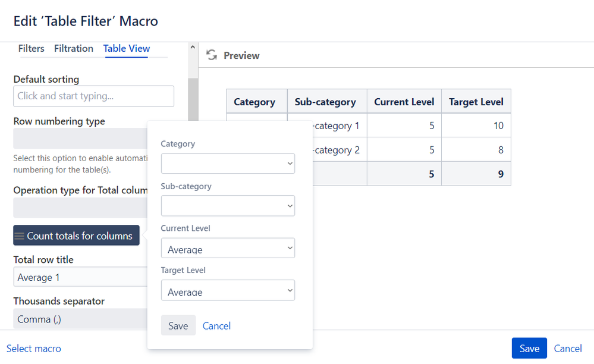Switch to the Filters tab

click(x=31, y=49)
